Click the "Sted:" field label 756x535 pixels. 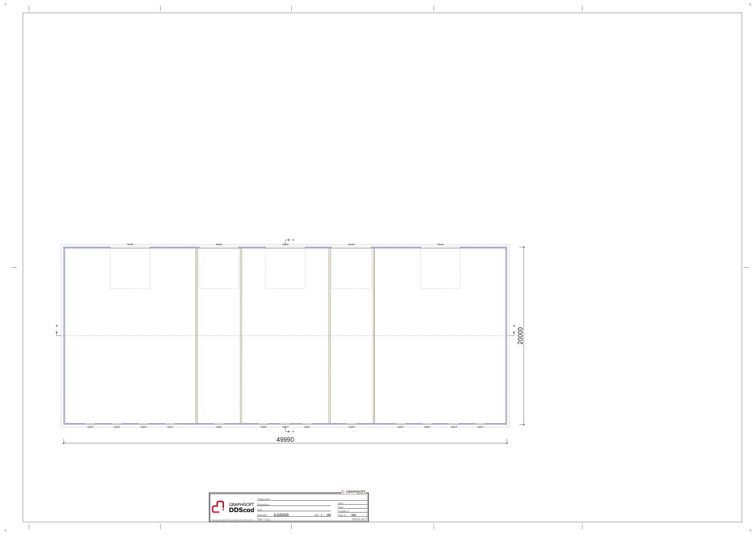260,510
